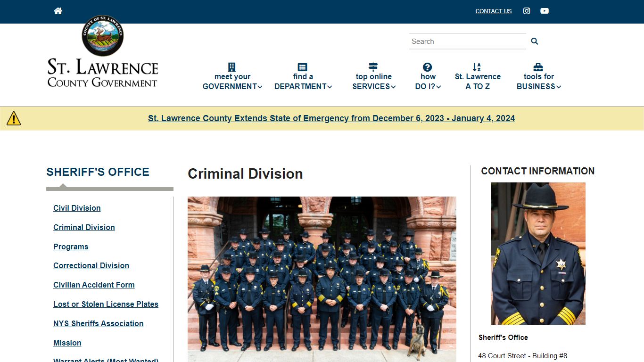Click the question mark icon above How Do I

[x=428, y=67]
